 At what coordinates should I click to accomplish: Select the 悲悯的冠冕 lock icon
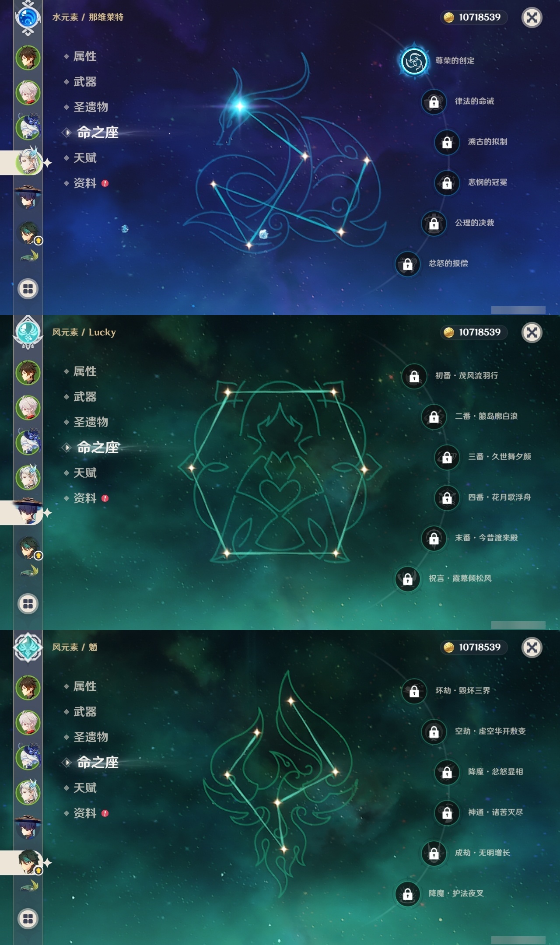[x=447, y=182]
